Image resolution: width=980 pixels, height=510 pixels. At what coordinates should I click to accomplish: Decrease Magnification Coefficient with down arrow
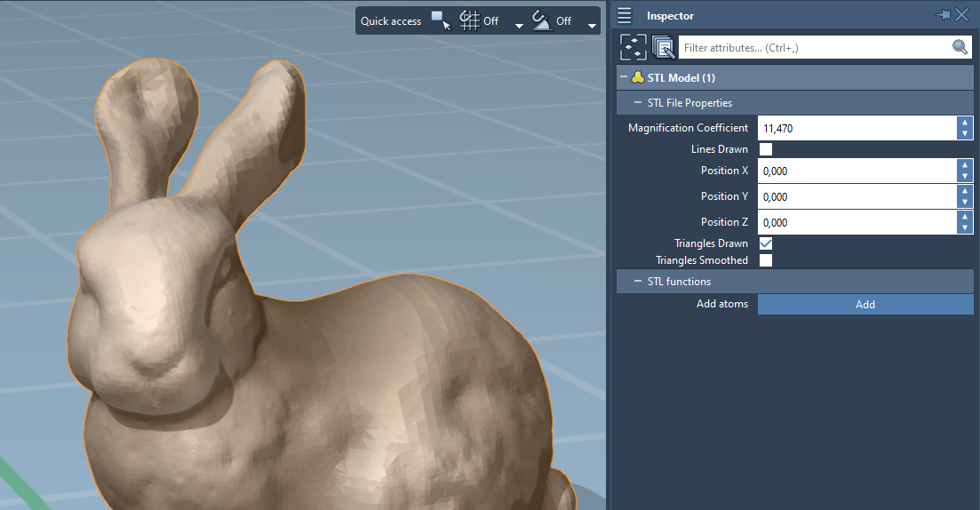(x=965, y=134)
